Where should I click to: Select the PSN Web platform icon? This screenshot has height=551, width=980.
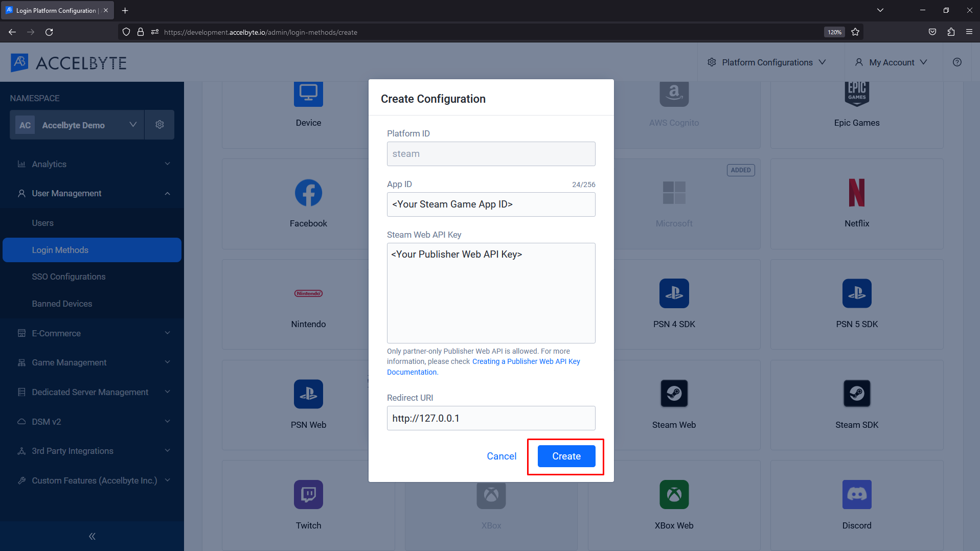308,394
